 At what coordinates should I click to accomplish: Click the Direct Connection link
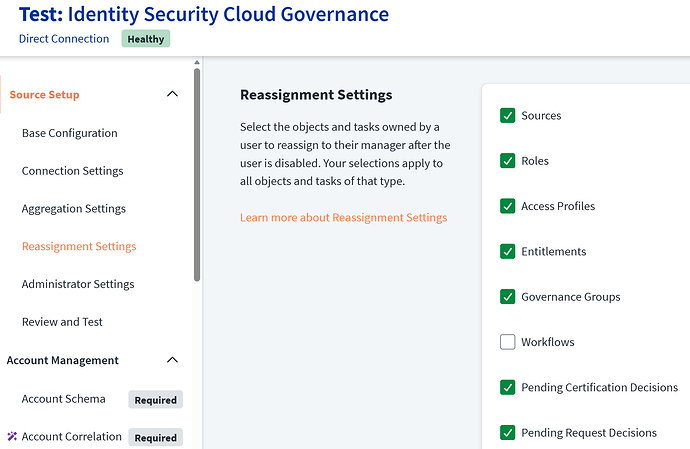pos(64,39)
